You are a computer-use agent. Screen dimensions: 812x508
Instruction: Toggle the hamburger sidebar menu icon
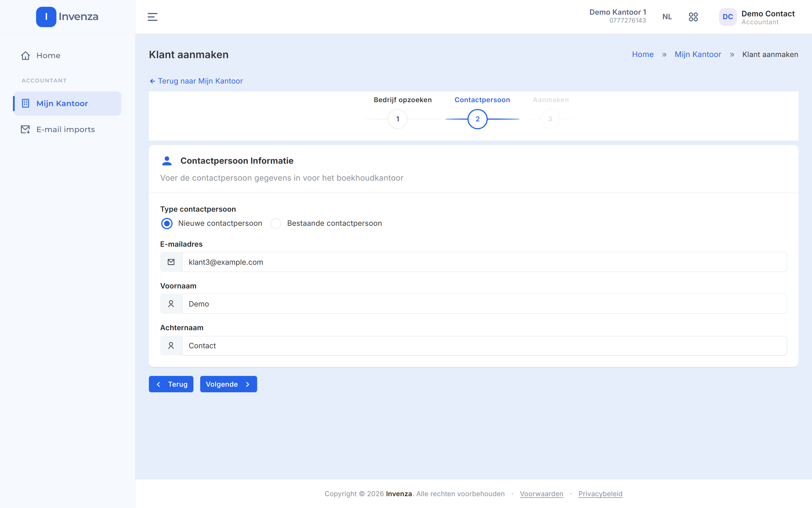point(152,17)
